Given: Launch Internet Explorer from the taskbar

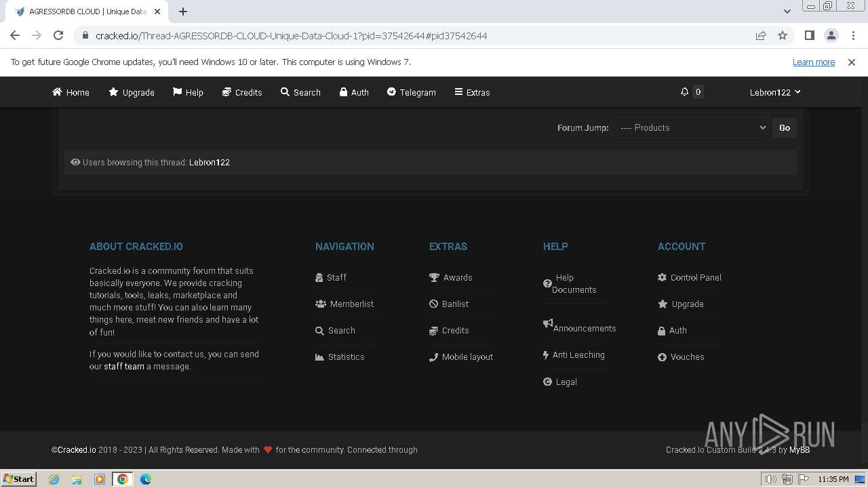Looking at the screenshot, I should (x=54, y=479).
